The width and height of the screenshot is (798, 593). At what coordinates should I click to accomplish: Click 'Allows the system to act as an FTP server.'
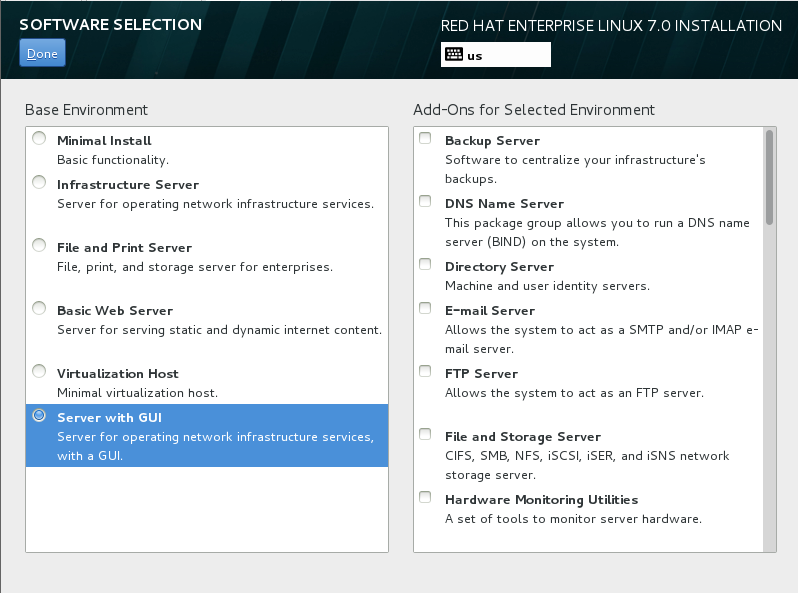click(x=575, y=393)
